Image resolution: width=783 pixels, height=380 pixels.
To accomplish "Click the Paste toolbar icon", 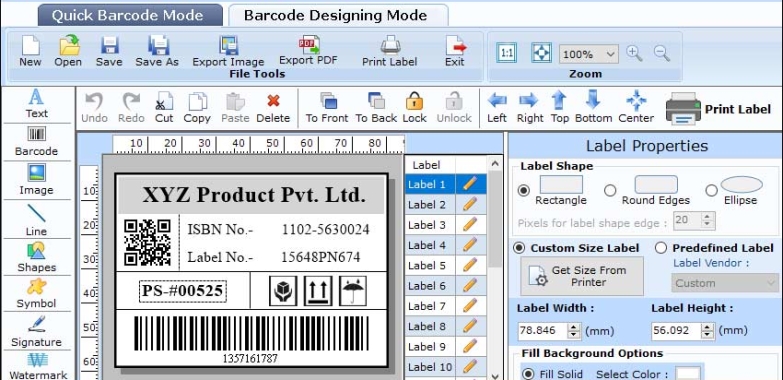I will coord(235,108).
